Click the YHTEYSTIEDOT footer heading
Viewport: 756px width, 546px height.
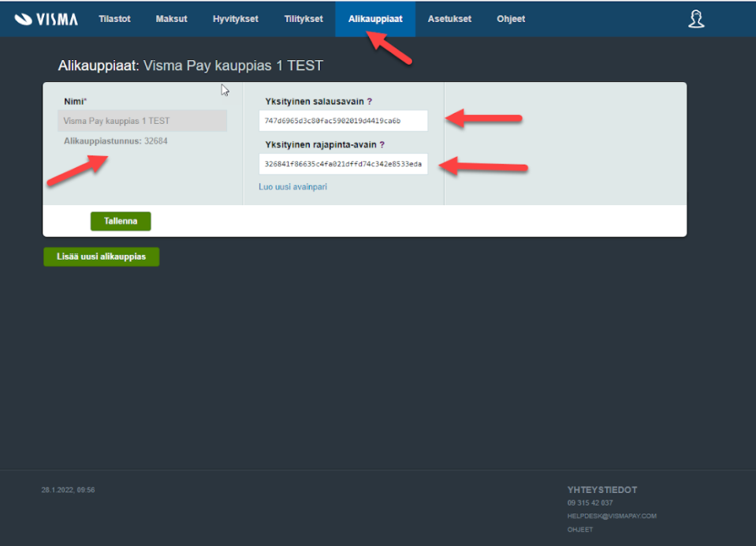click(x=602, y=490)
